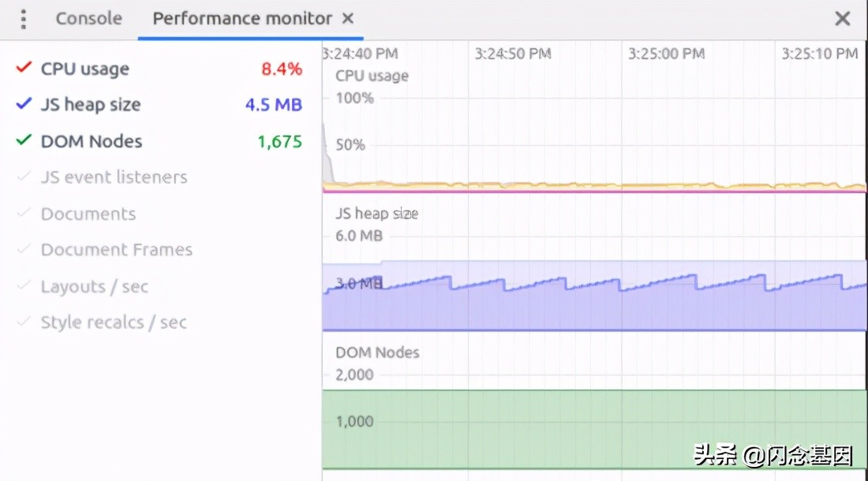Viewport: 868px width, 481px height.
Task: Open the three-dot drawer menu
Action: coord(24,19)
